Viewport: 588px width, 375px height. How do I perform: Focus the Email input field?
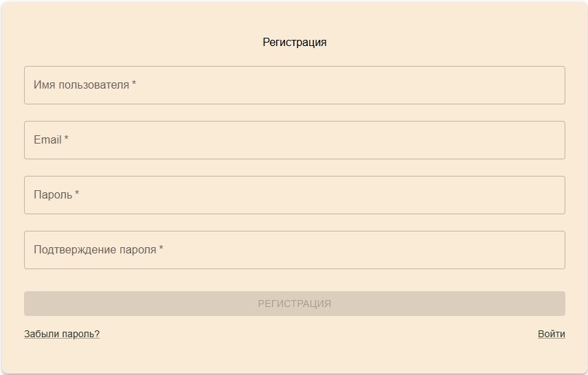[294, 140]
